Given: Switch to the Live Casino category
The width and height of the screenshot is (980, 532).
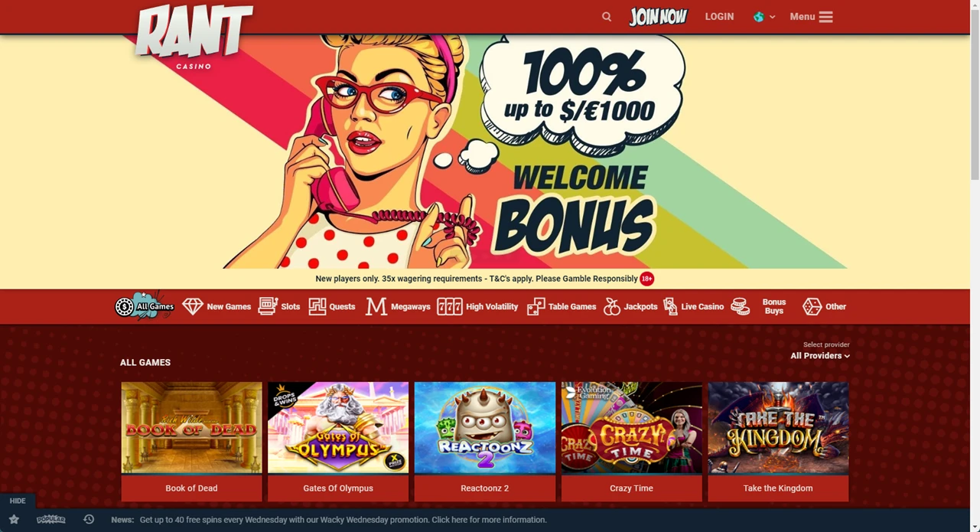Looking at the screenshot, I should click(x=693, y=306).
